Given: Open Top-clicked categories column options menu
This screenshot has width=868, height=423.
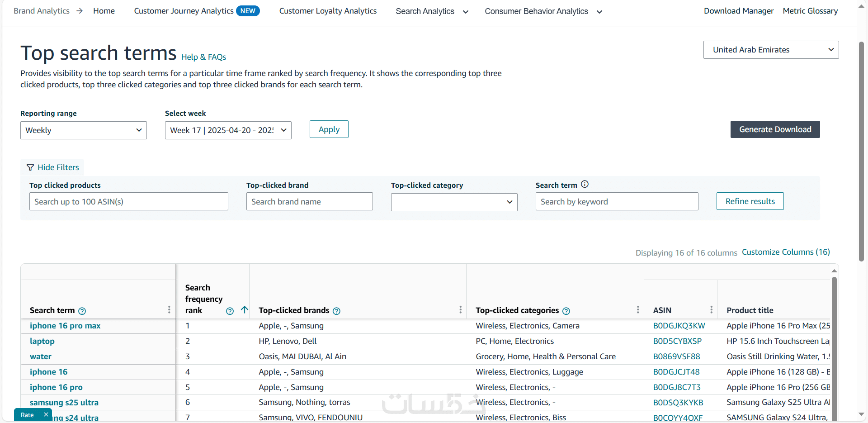Looking at the screenshot, I should click(638, 309).
